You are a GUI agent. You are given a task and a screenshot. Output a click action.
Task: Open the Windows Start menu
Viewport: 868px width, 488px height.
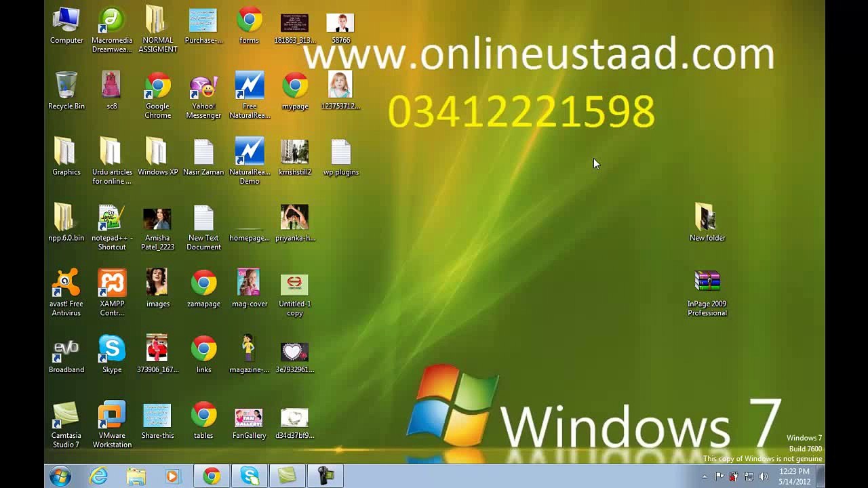[x=60, y=476]
